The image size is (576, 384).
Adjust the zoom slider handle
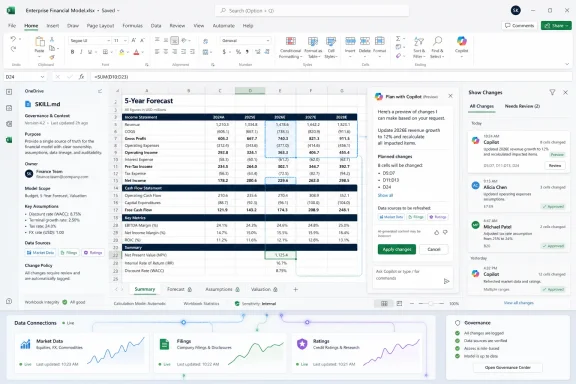(x=431, y=304)
